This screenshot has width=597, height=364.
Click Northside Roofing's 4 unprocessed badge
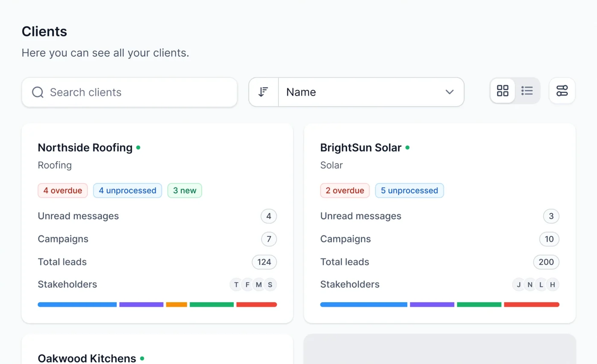tap(128, 191)
